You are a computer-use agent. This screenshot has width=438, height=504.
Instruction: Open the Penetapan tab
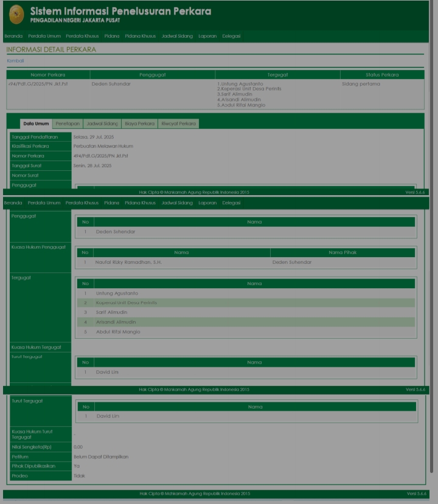(68, 123)
